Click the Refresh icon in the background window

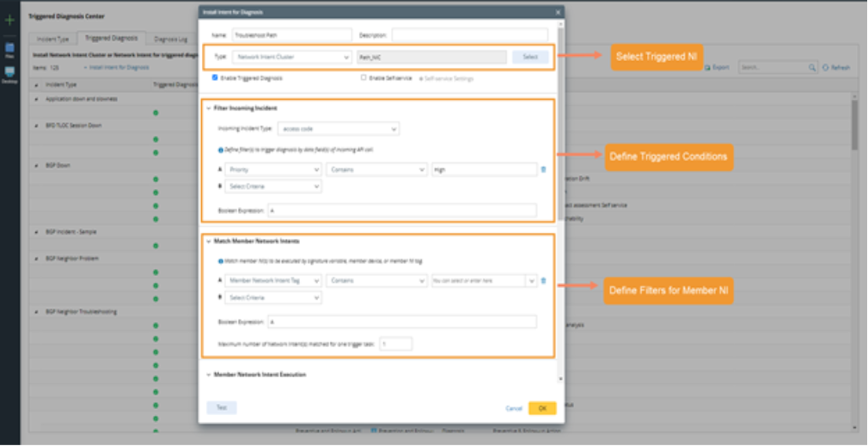click(x=825, y=68)
